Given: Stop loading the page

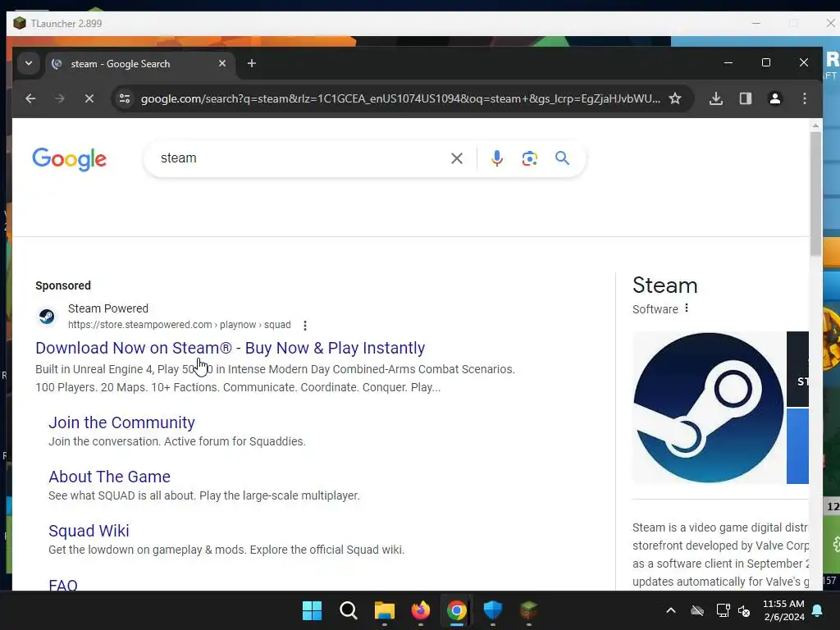Looking at the screenshot, I should 89,98.
